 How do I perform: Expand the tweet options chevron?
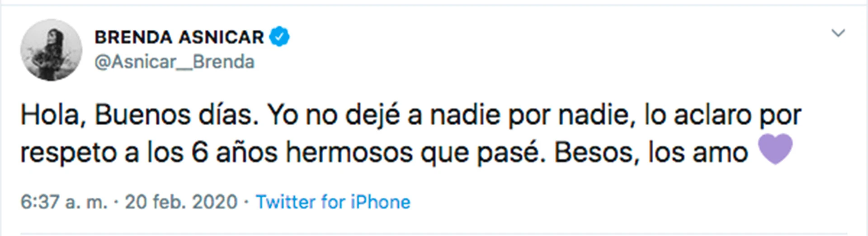(838, 33)
